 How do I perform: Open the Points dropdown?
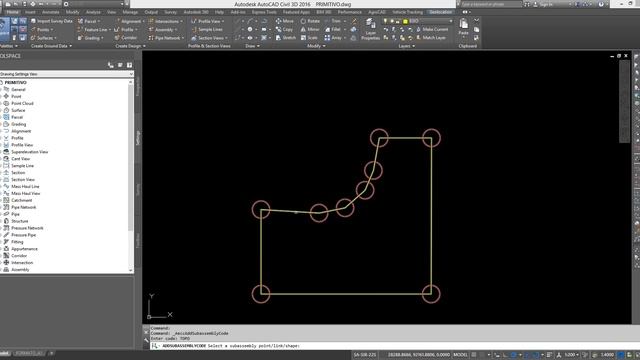point(41,29)
